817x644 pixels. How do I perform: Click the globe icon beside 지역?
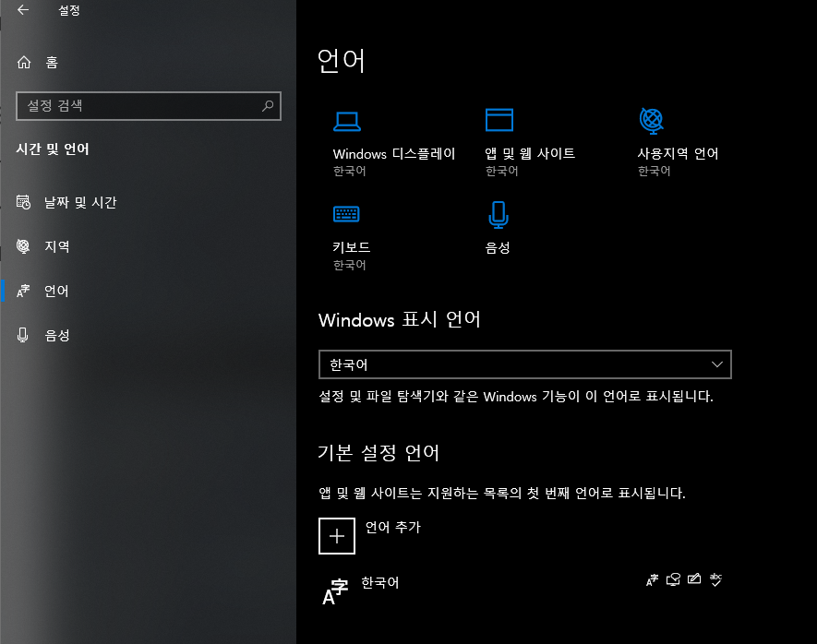(x=23, y=246)
